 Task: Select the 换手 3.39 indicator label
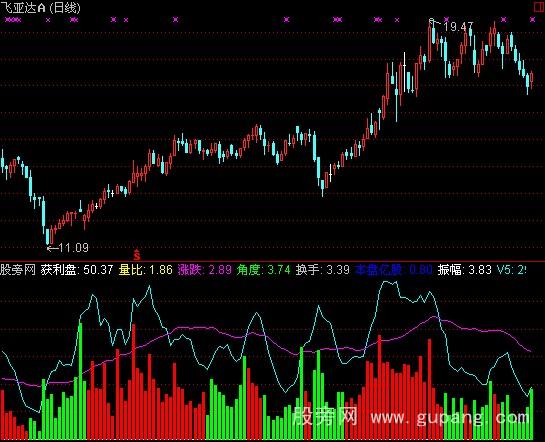pos(323,270)
